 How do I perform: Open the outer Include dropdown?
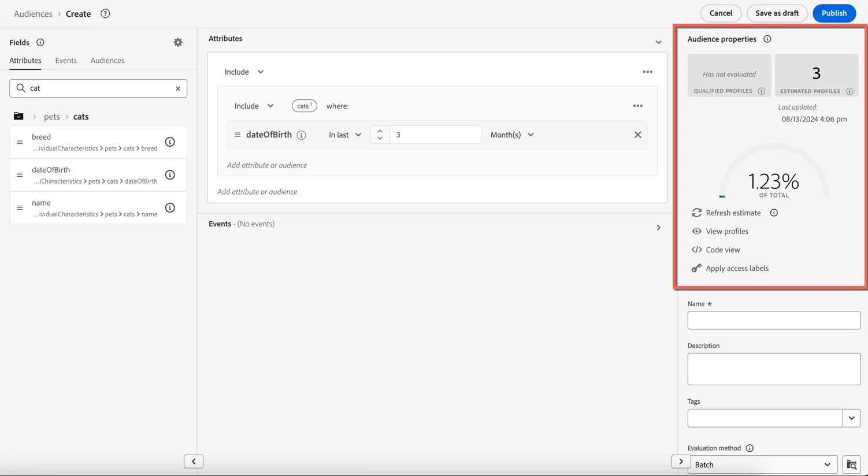tap(244, 72)
